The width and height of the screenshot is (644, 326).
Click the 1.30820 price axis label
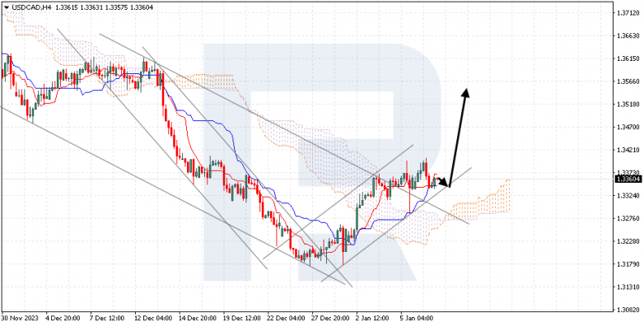click(628, 310)
